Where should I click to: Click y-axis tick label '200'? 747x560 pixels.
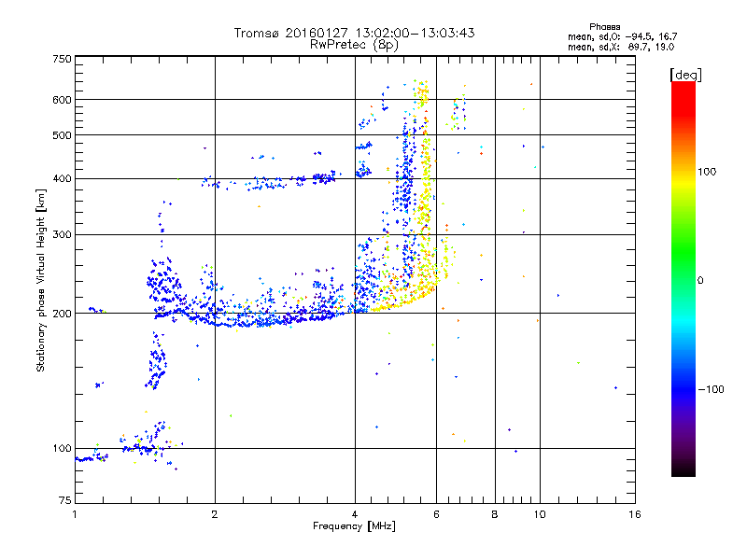[62, 314]
